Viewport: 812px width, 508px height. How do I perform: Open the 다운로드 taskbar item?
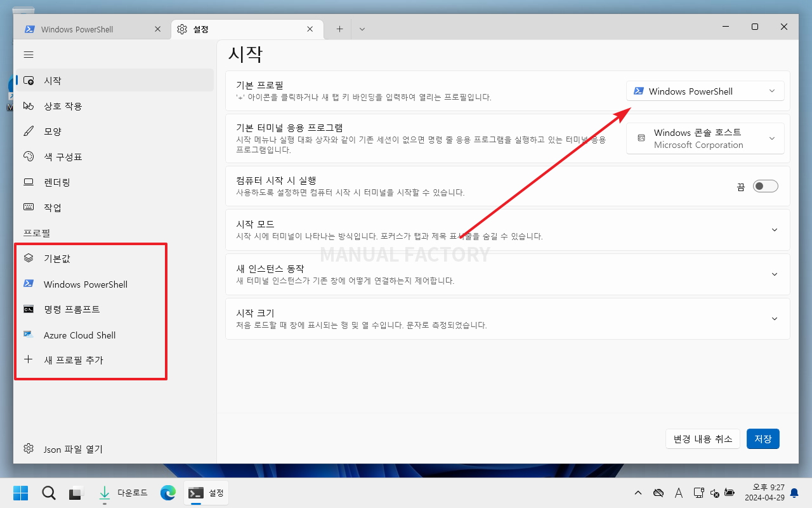(123, 493)
